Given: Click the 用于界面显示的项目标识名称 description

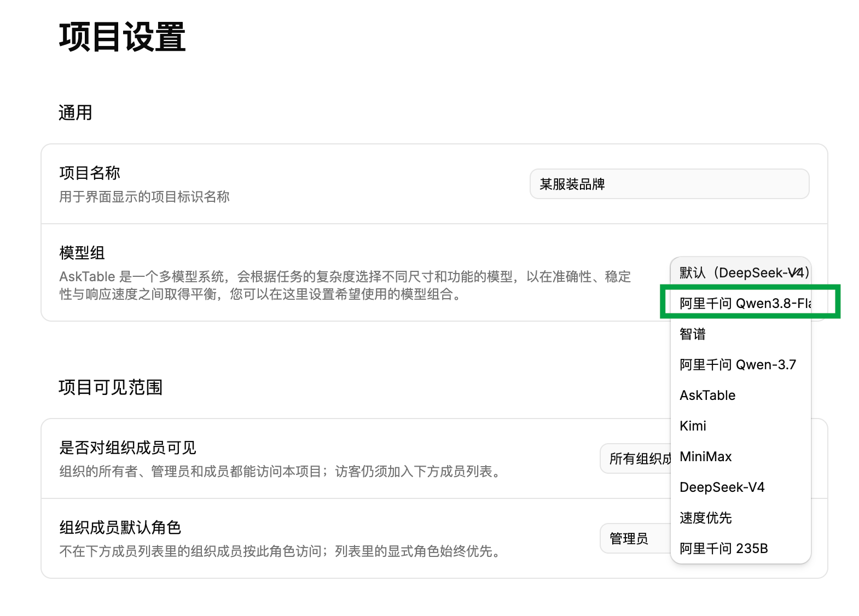Looking at the screenshot, I should [144, 197].
